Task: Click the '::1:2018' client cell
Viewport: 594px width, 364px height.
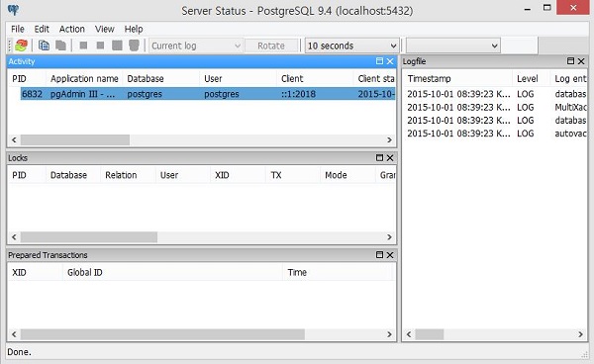Action: pyautogui.click(x=298, y=94)
